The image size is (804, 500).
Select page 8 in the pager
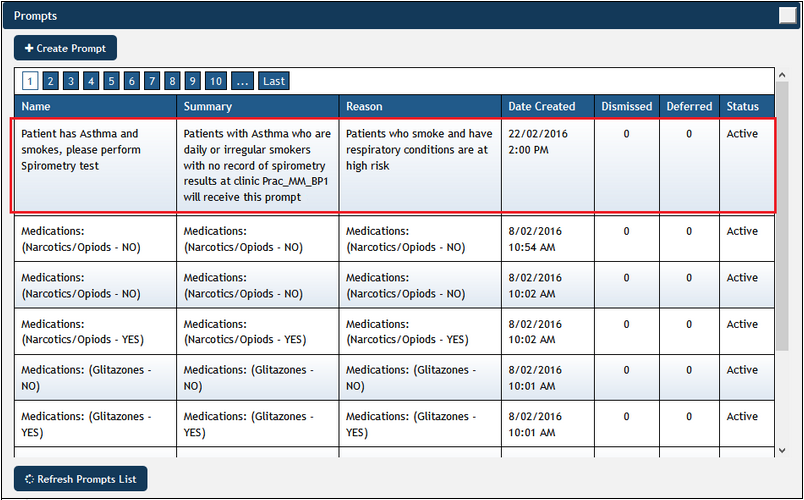pyautogui.click(x=172, y=81)
